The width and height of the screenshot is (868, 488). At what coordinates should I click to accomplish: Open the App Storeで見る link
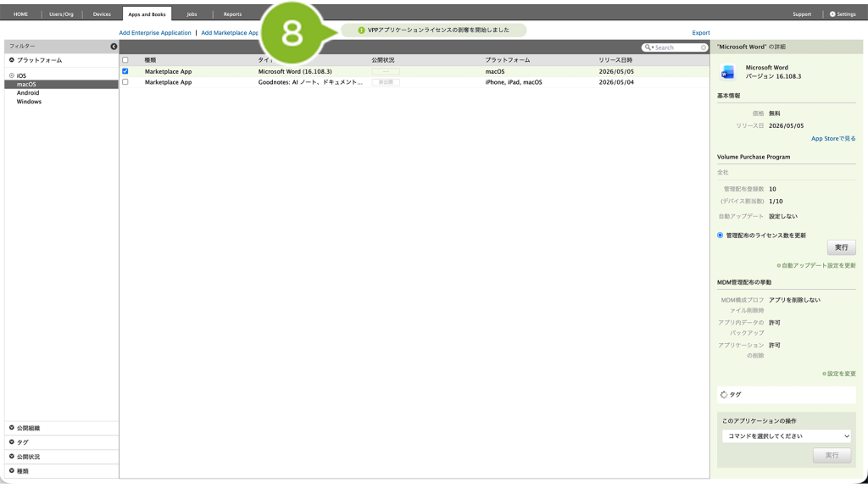[x=833, y=139]
